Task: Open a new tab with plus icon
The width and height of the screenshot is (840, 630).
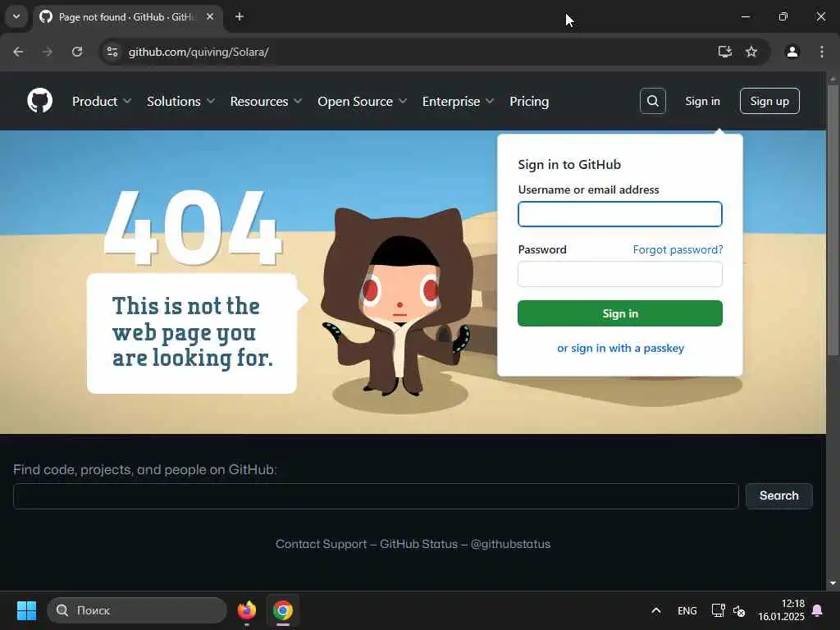Action: tap(240, 16)
